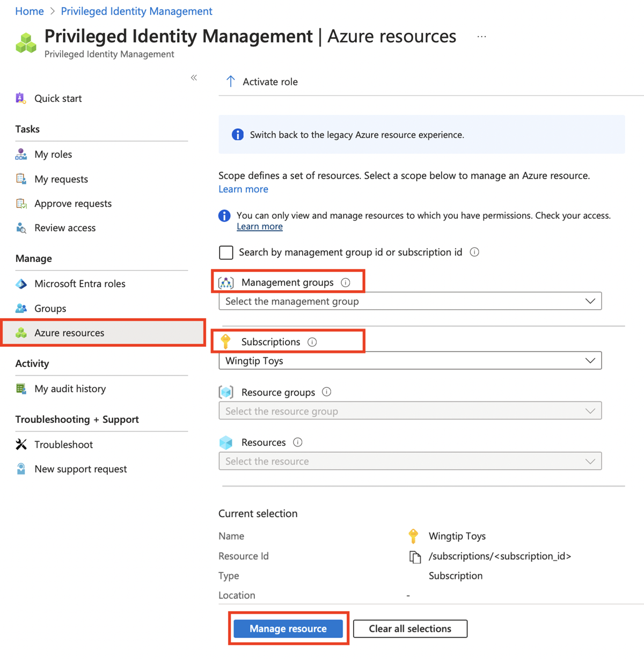Open the ellipsis more options menu
The image size is (644, 659).
(481, 36)
